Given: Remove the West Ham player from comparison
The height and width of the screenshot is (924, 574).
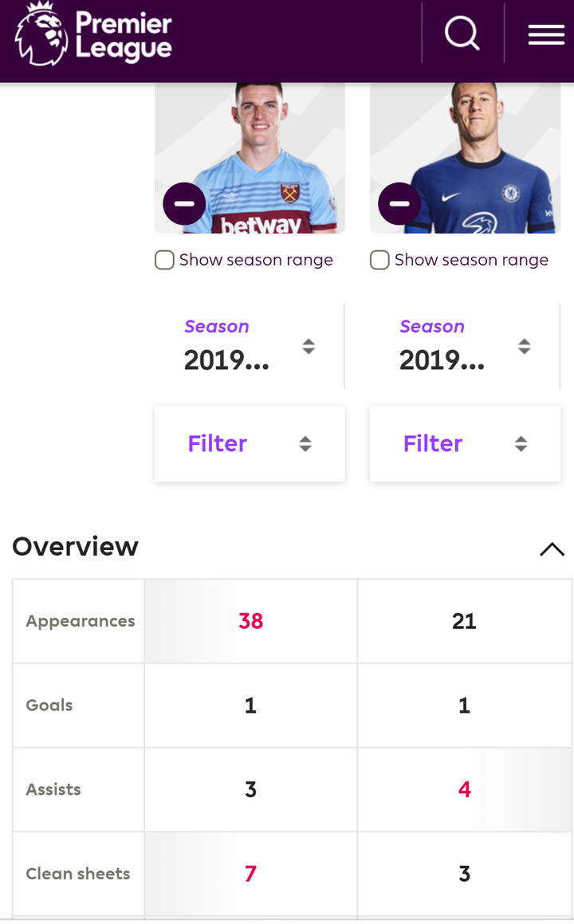Looking at the screenshot, I should point(184,204).
